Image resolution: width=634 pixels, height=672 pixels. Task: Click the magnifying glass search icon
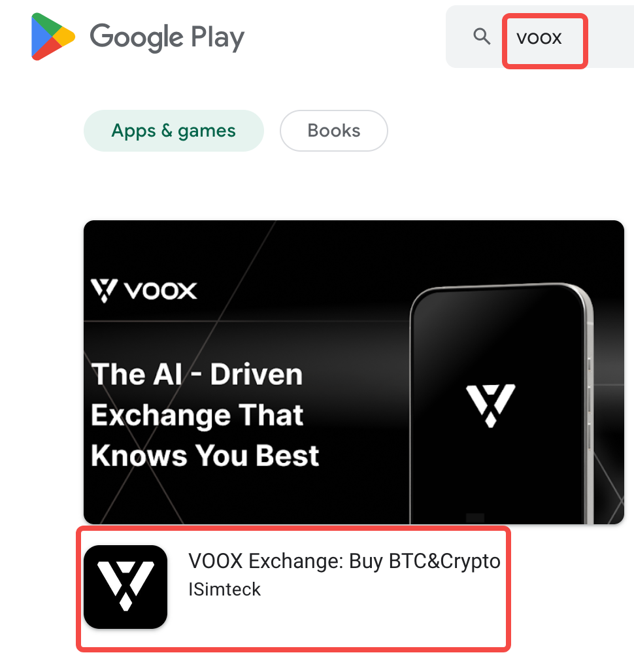482,37
